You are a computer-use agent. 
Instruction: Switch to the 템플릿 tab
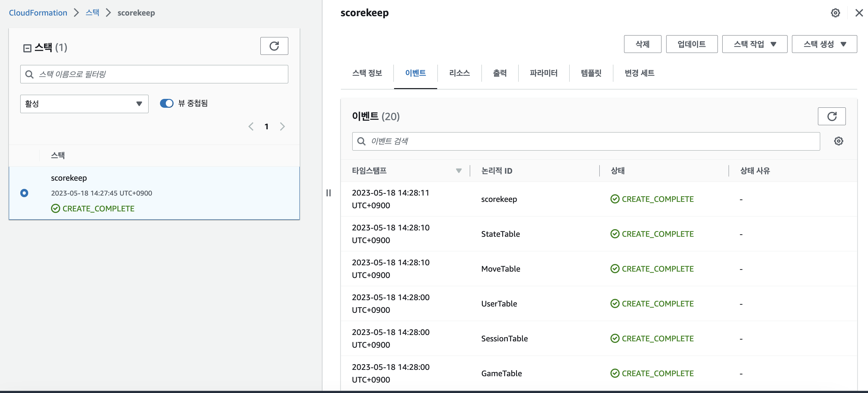(x=591, y=73)
